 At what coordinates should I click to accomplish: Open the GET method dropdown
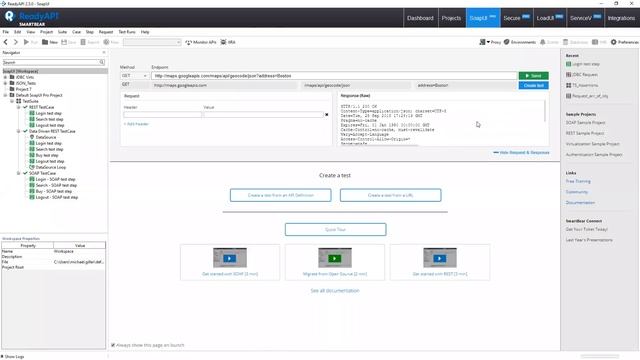pyautogui.click(x=134, y=76)
